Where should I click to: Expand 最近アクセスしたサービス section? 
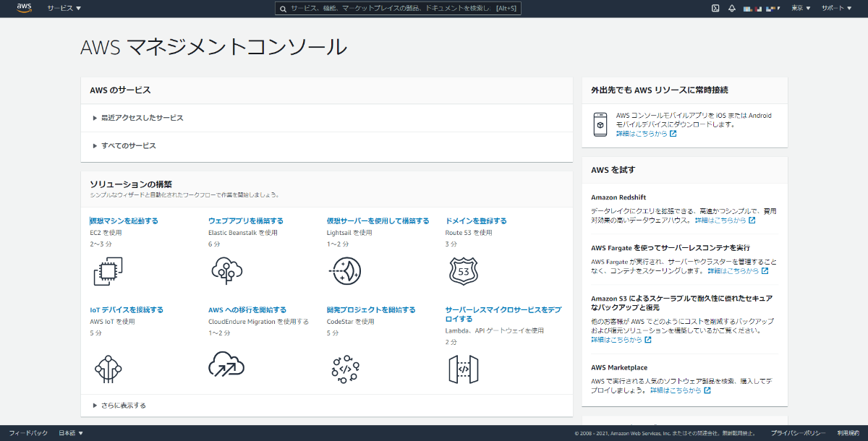[x=138, y=118]
